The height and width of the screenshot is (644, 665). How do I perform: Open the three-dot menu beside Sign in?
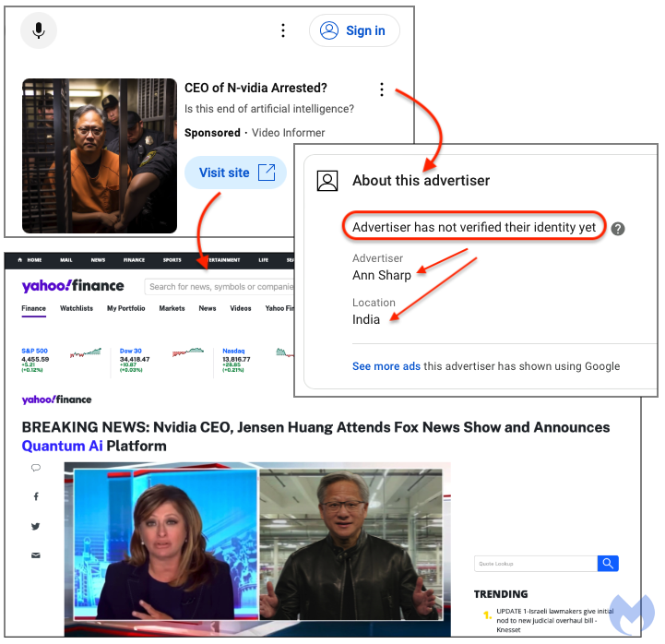(x=283, y=30)
